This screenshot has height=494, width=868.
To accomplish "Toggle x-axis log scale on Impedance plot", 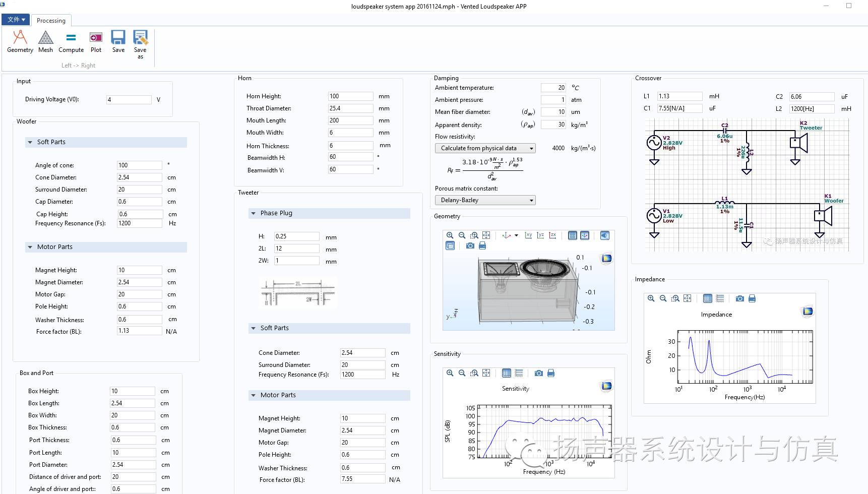I will [708, 298].
